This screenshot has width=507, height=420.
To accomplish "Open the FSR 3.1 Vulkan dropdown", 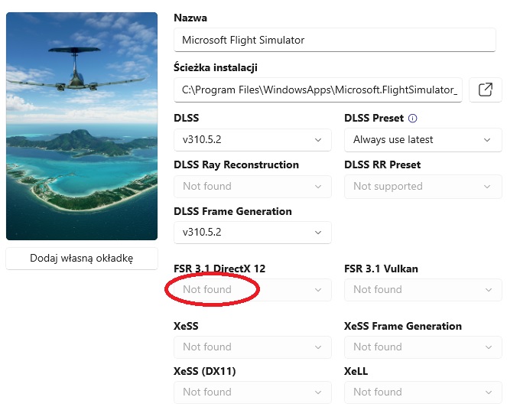I will 423,290.
